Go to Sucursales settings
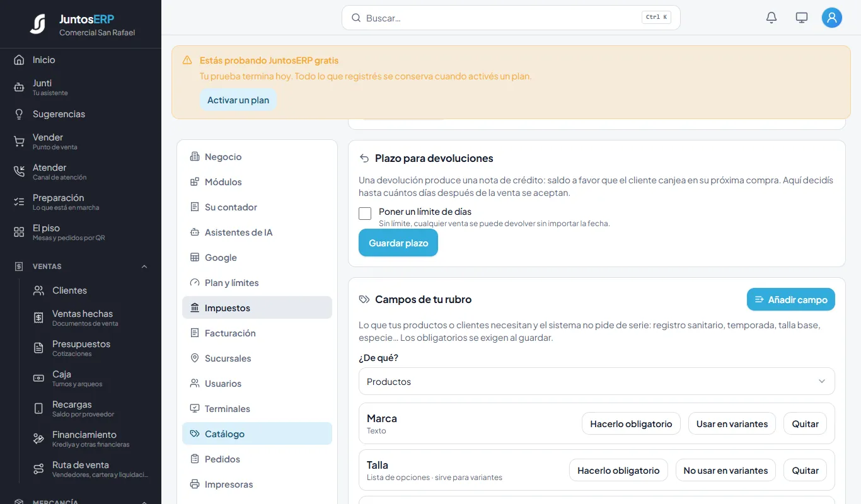The width and height of the screenshot is (861, 504). 257,358
